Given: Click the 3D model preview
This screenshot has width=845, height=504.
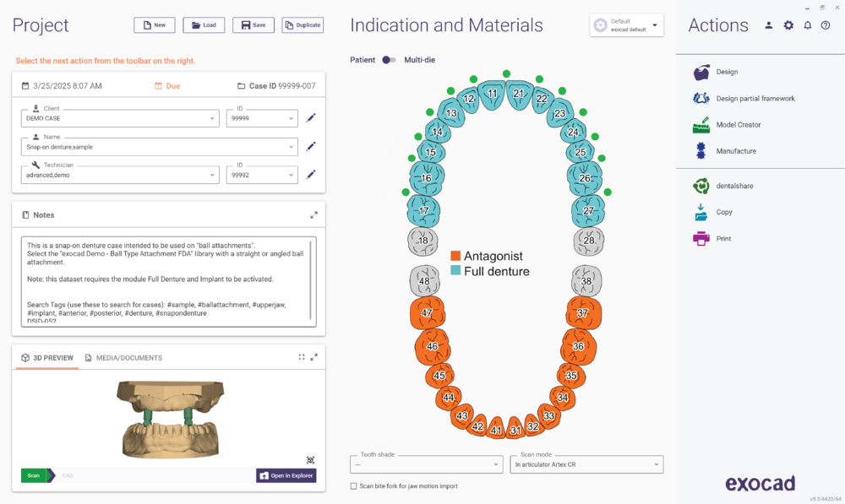Looking at the screenshot, I should tap(171, 419).
